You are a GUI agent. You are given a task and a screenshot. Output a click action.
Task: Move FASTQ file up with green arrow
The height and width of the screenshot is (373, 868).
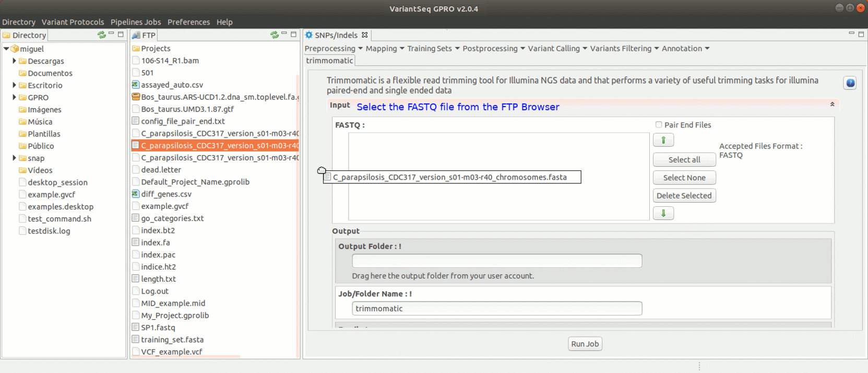(x=663, y=140)
